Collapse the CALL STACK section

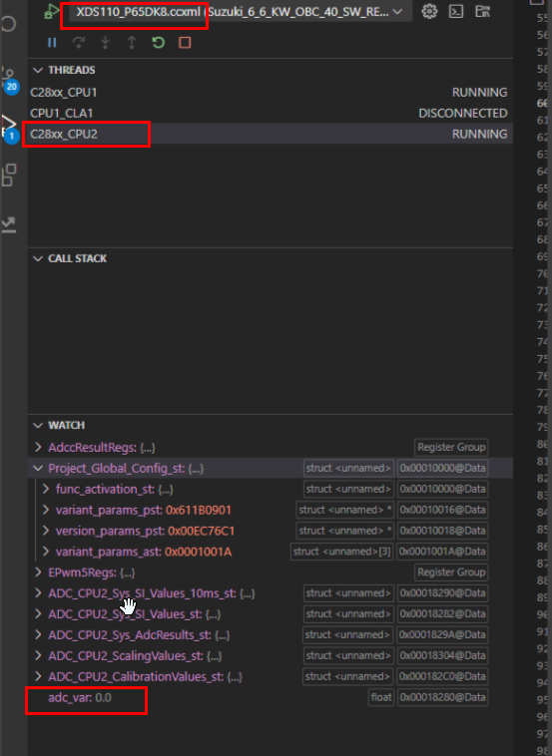(38, 259)
